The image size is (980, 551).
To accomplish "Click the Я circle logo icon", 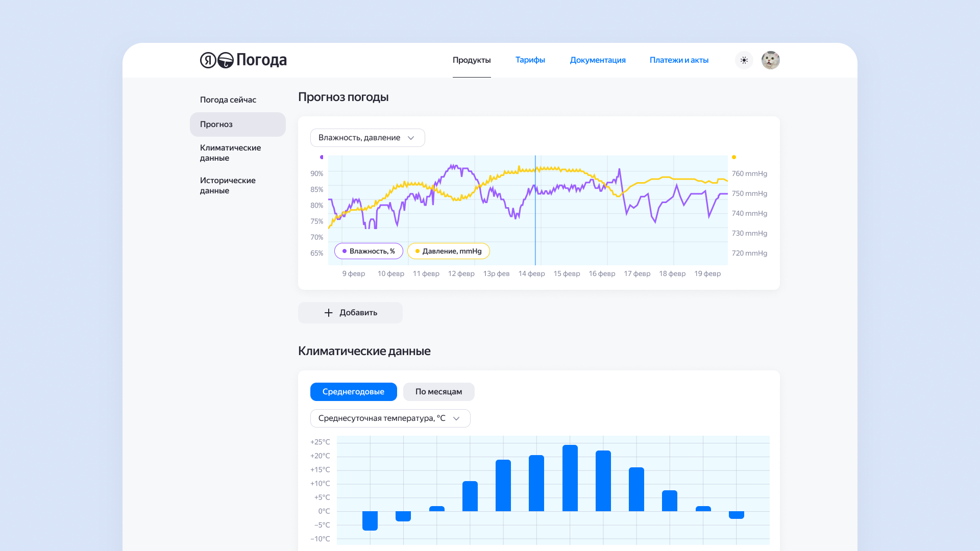I will [x=208, y=60].
